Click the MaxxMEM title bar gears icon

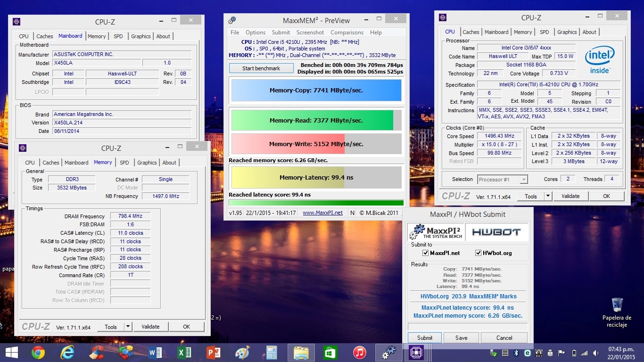pyautogui.click(x=232, y=20)
